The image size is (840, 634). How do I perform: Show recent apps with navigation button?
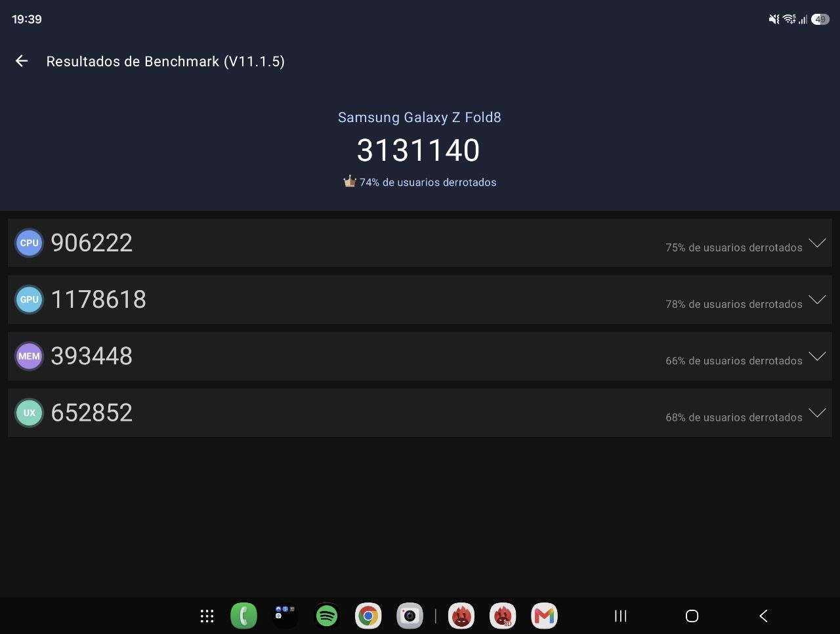click(x=620, y=616)
